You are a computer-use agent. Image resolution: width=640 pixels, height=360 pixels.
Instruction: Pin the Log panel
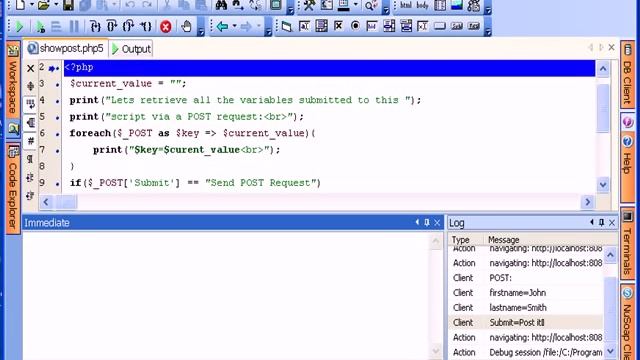click(x=601, y=222)
